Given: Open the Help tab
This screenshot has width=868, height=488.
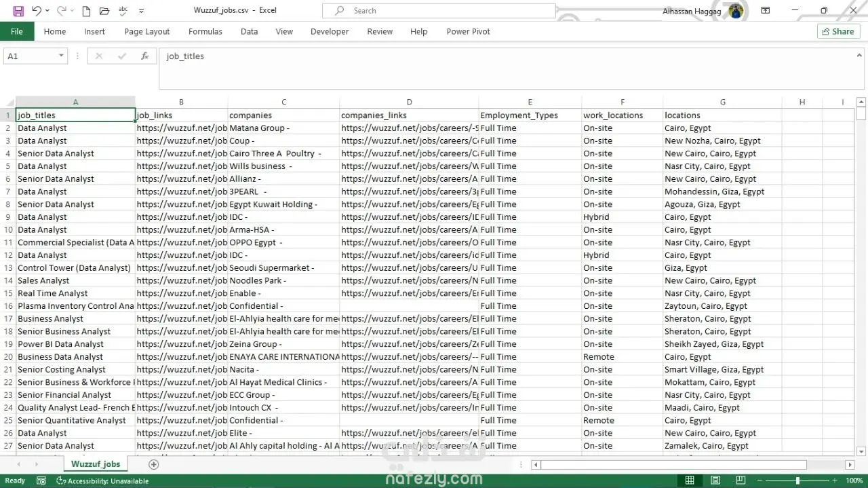Looking at the screenshot, I should 419,31.
